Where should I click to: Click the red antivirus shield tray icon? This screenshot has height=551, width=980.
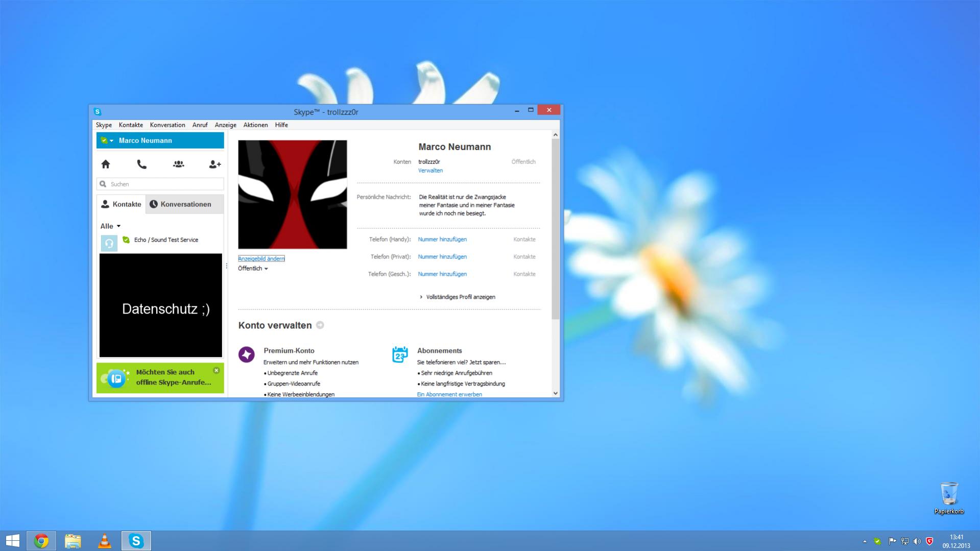[929, 541]
